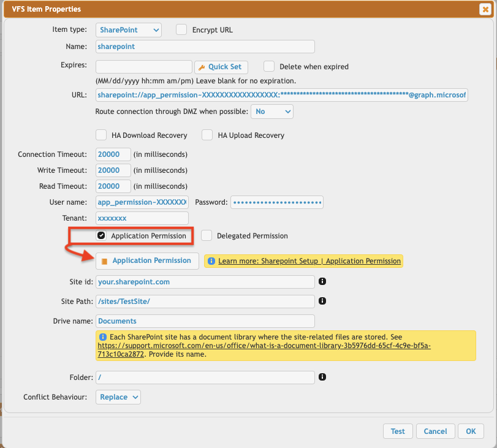Click the Read Timeout field

113,186
